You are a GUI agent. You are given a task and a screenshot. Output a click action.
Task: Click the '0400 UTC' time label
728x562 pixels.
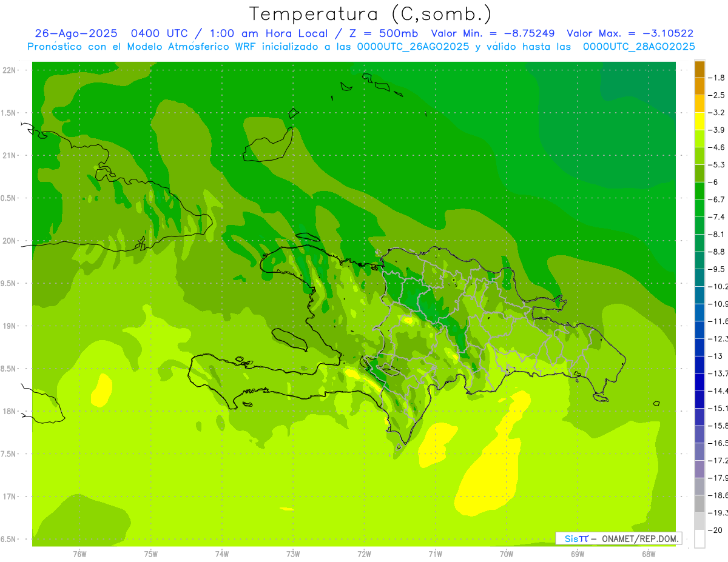tap(157, 33)
